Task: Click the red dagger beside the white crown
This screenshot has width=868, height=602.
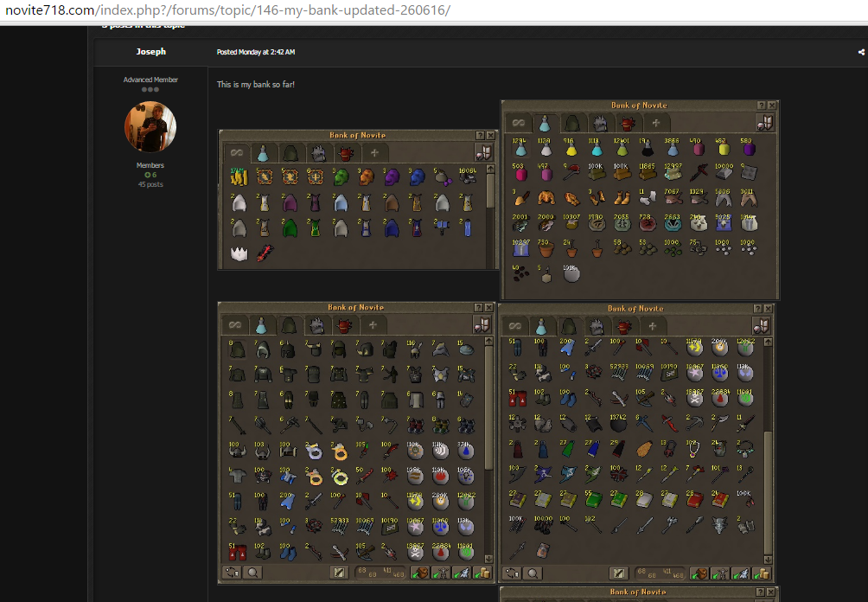Action: point(265,253)
